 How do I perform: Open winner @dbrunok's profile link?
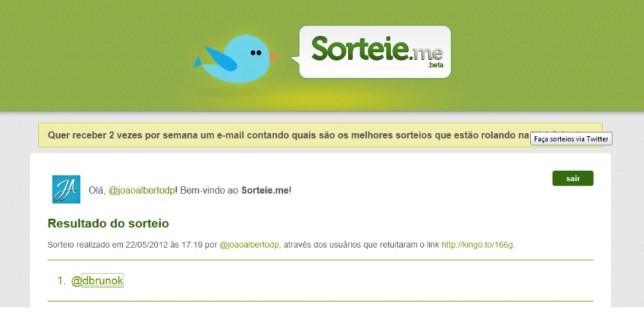(97, 281)
